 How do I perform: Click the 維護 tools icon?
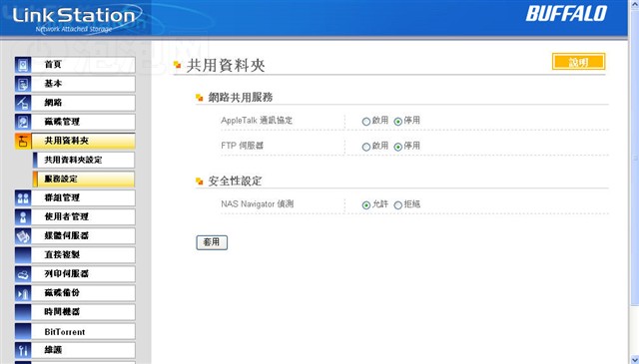[x=23, y=350]
